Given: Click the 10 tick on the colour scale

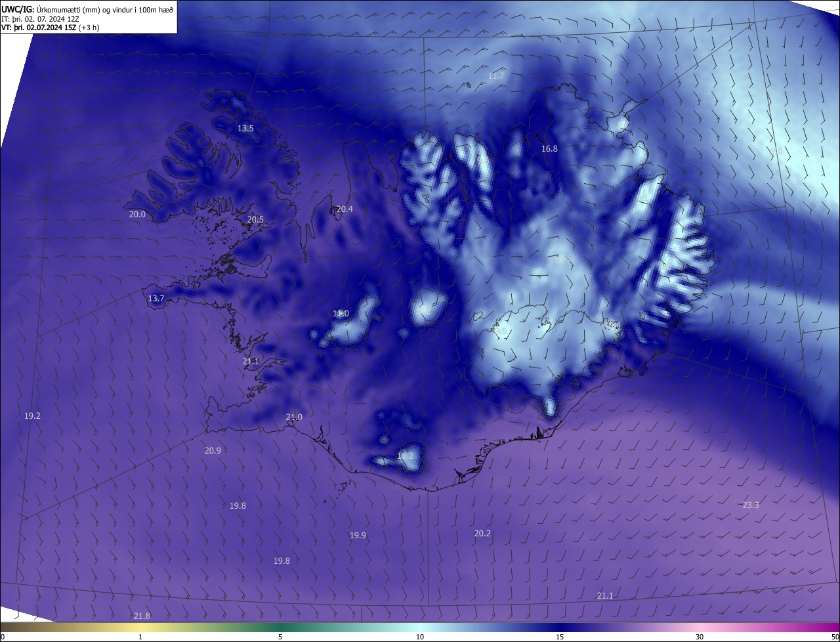Looking at the screenshot, I should pyautogui.click(x=420, y=637).
